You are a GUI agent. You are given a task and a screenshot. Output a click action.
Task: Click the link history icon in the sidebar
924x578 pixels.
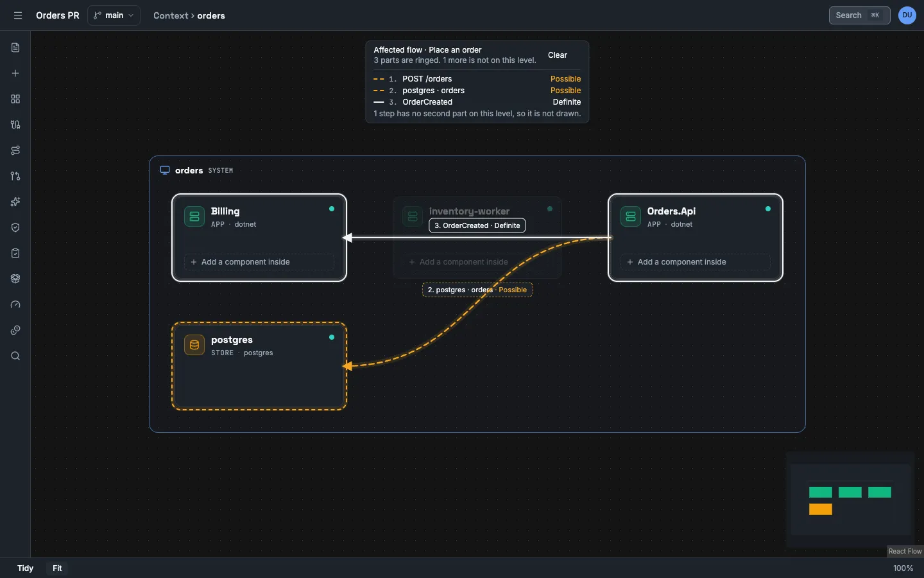pyautogui.click(x=15, y=330)
